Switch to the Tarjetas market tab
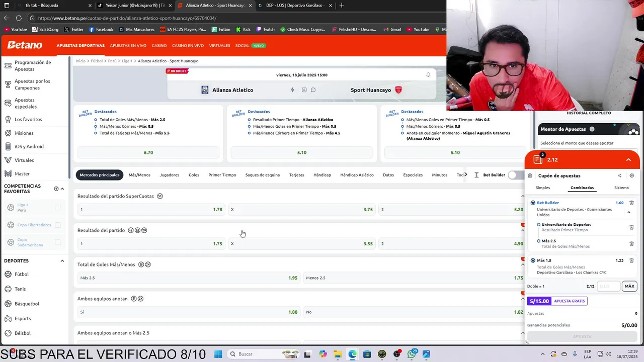This screenshot has height=362, width=644. click(x=296, y=175)
